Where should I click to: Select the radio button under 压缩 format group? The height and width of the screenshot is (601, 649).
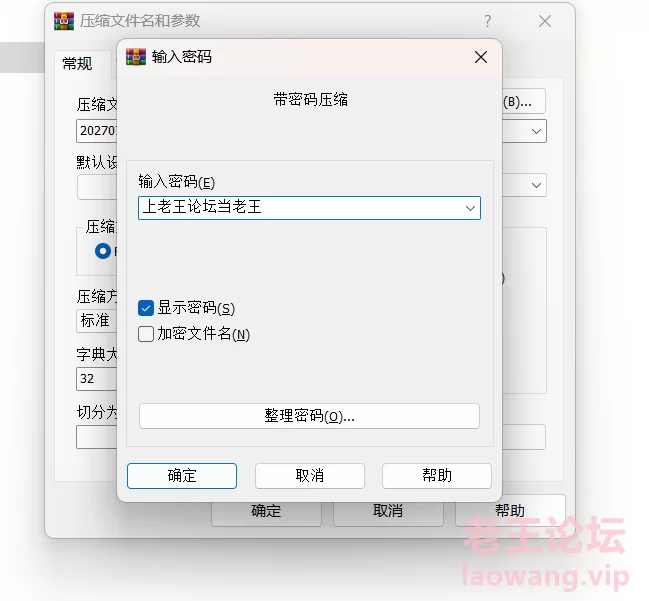tap(103, 251)
